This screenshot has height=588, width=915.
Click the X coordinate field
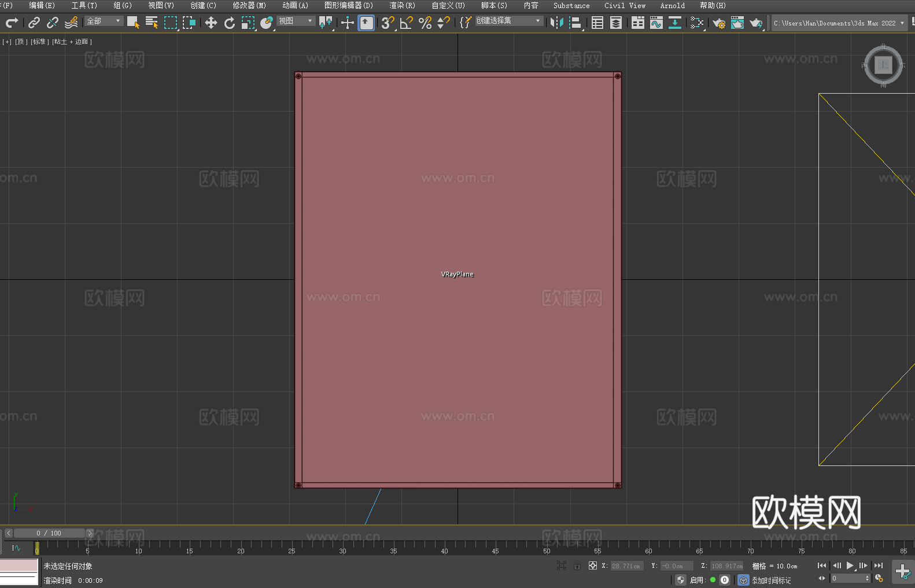tap(627, 565)
